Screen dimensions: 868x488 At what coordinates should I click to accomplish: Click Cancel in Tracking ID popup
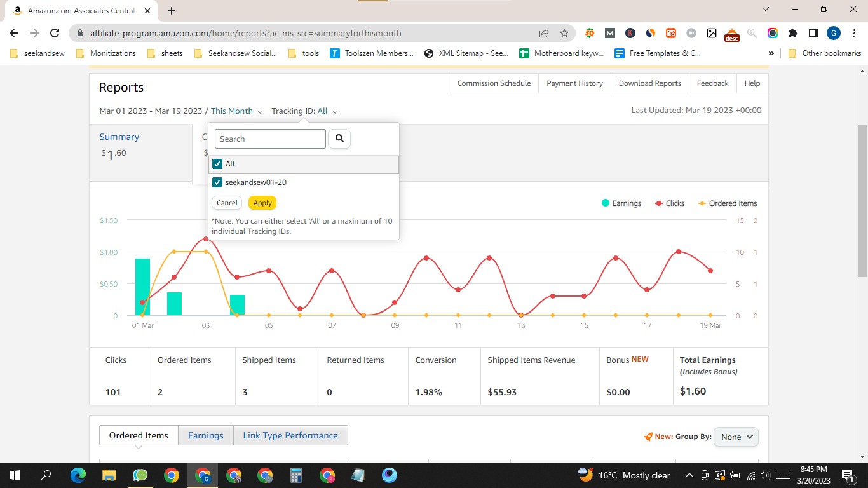[227, 203]
